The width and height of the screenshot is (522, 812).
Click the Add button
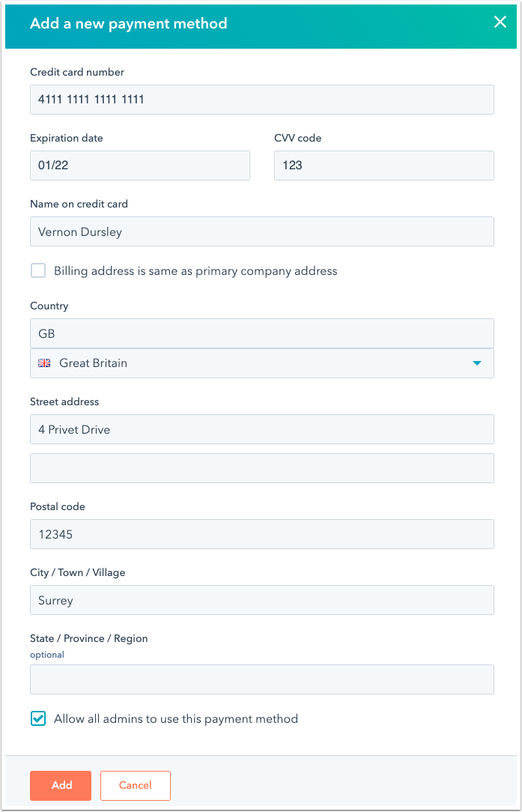point(61,786)
